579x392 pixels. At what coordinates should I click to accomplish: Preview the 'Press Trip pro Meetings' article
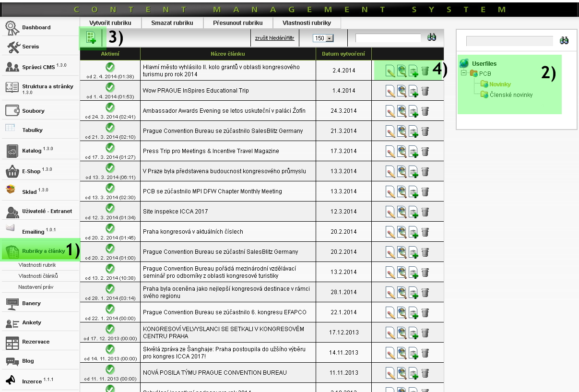tap(402, 151)
